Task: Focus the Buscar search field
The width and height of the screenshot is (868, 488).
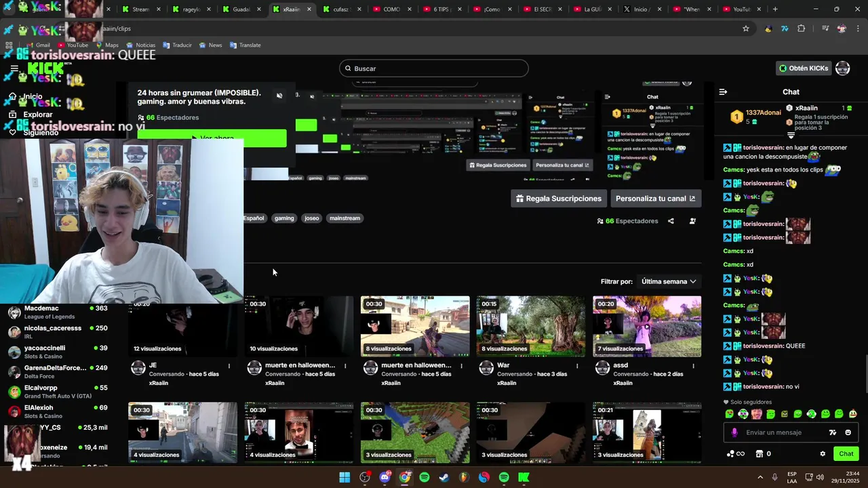Action: (x=434, y=68)
